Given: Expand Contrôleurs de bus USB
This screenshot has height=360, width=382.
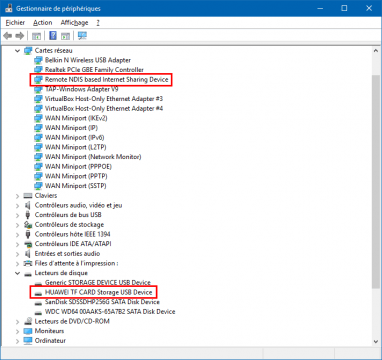Looking at the screenshot, I should click(x=17, y=215).
